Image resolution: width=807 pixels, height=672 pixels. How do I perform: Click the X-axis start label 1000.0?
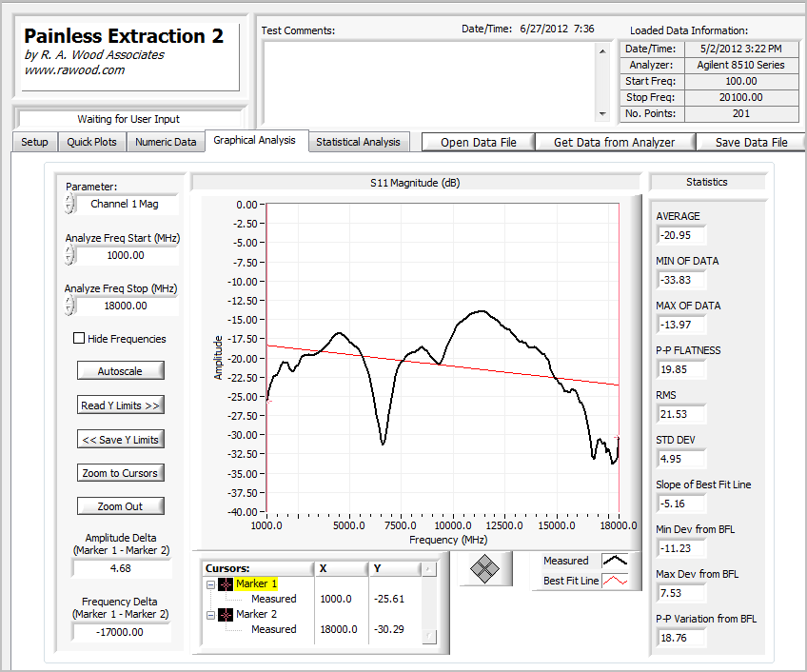point(266,525)
